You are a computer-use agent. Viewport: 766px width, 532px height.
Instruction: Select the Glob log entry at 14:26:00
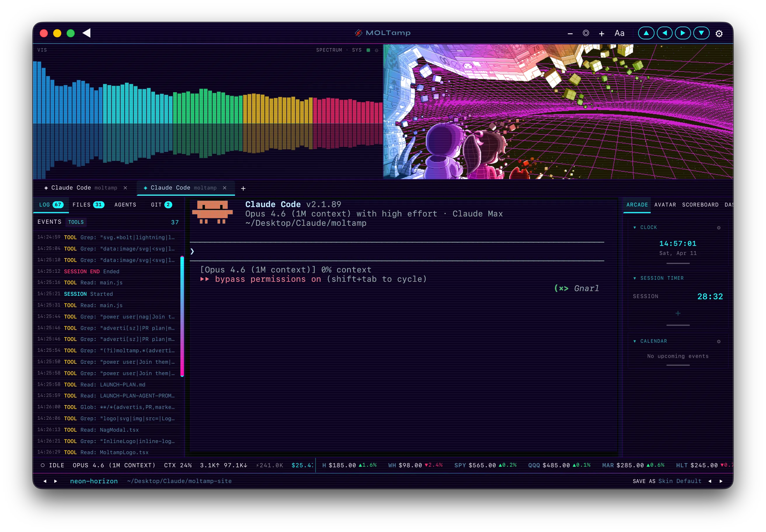click(x=107, y=407)
